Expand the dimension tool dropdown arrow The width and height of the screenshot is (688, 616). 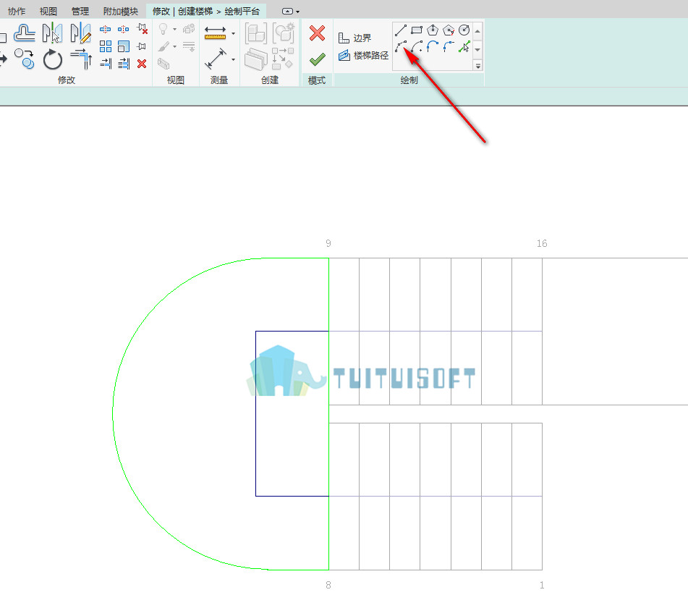234,59
